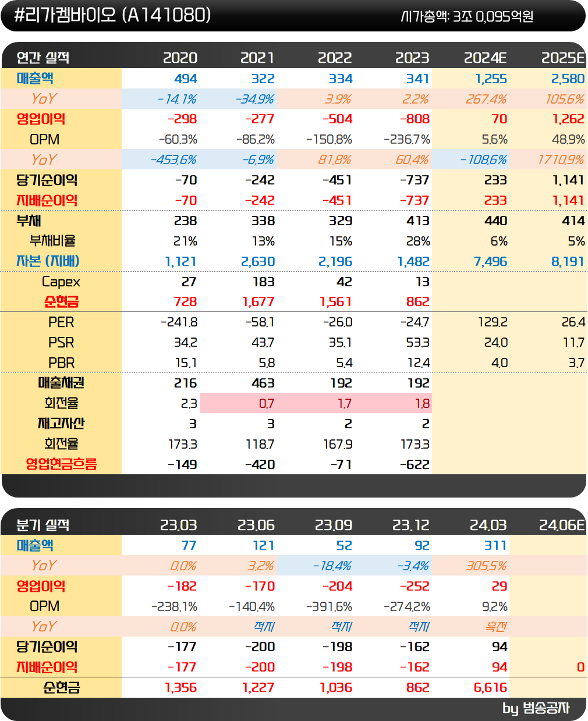Image resolution: width=588 pixels, height=721 pixels.
Task: Click highlighted 회전율 value 0.7
Action: pos(267,403)
